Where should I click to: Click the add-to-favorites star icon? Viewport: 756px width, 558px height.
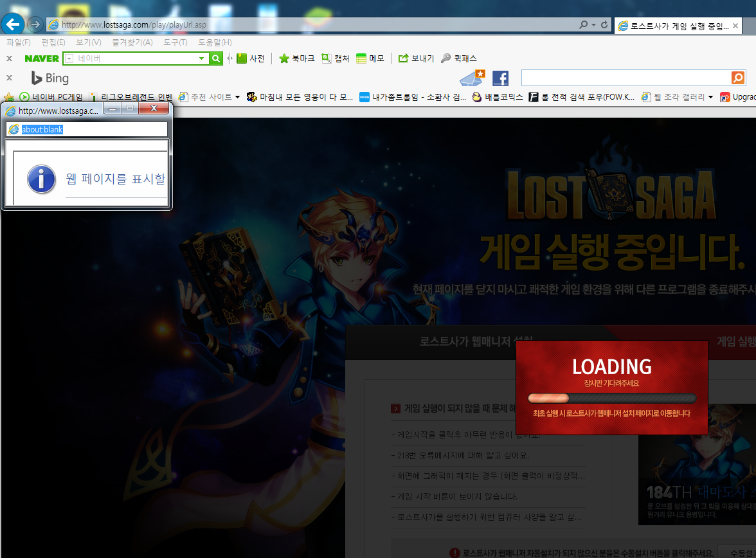click(9, 97)
